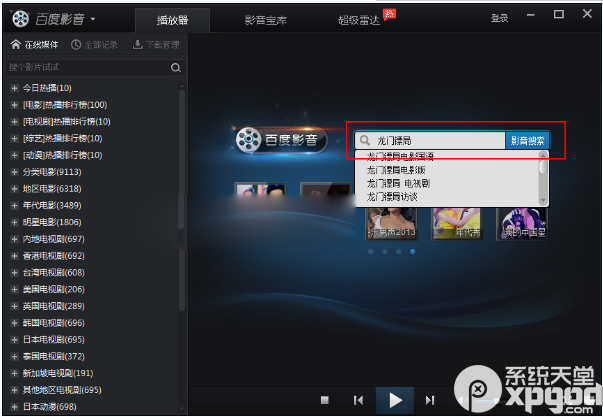Choose the 龙门镖局 电视剧 suggestion

coord(398,183)
